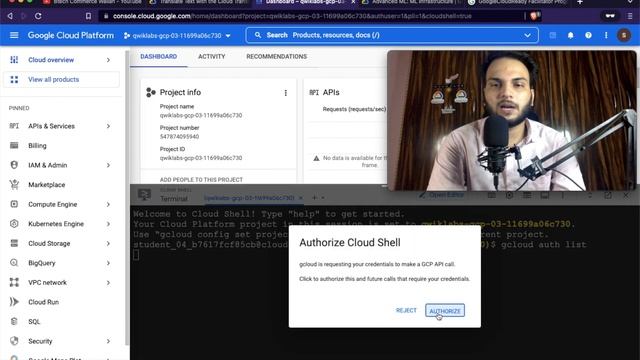
Task: Open the top bar three-dot settings menu
Action: (x=606, y=36)
